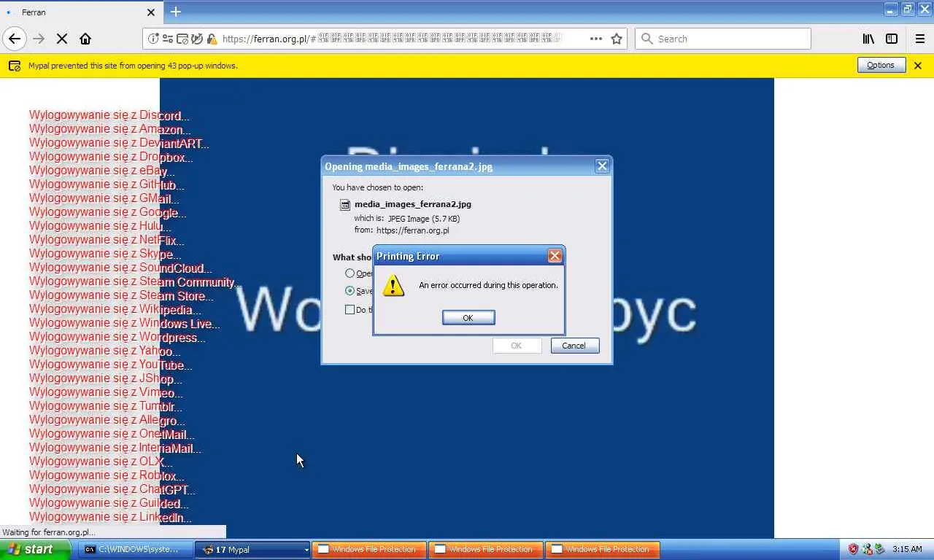Click 'Wylogowywanie się z Vimeo...' line
934x560 pixels.
pos(106,393)
